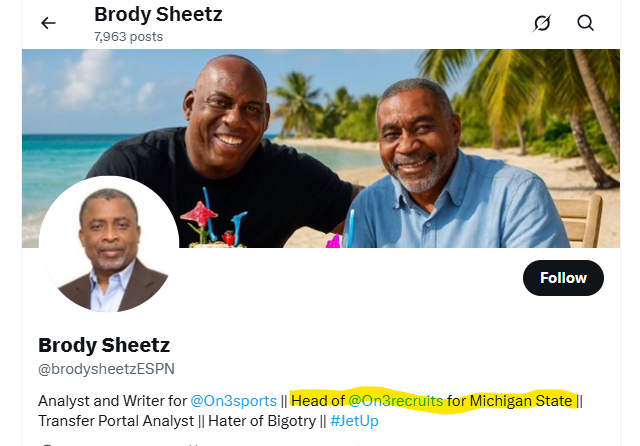
Task: Click the bold Brody Sheetz profile name
Action: (104, 345)
